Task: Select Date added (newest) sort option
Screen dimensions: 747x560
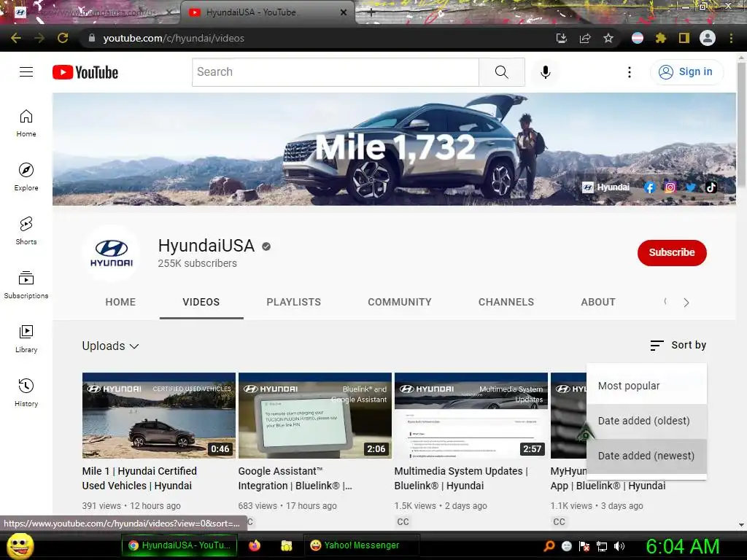Action: coord(646,456)
